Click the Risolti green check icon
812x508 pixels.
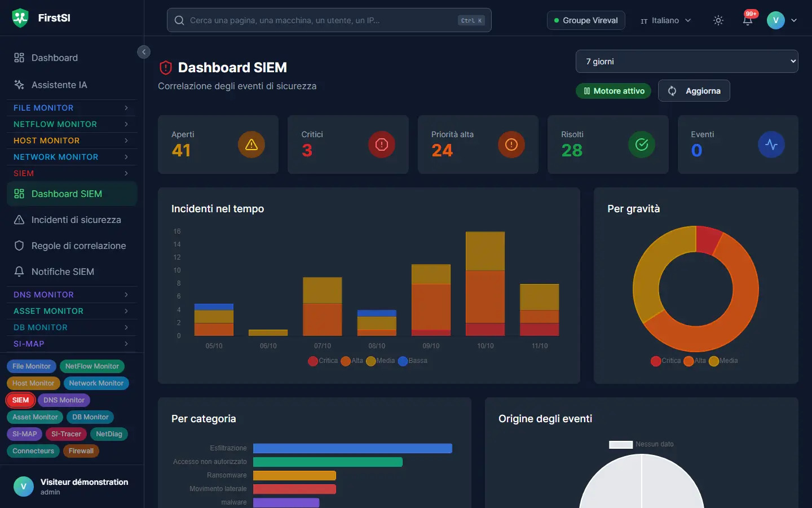(642, 144)
